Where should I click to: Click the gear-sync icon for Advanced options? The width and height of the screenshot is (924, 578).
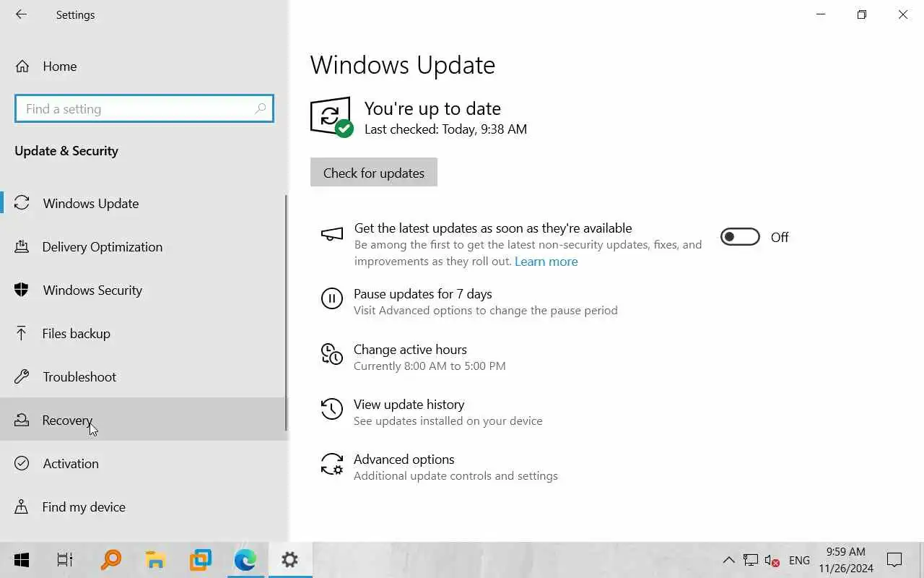pos(332,464)
